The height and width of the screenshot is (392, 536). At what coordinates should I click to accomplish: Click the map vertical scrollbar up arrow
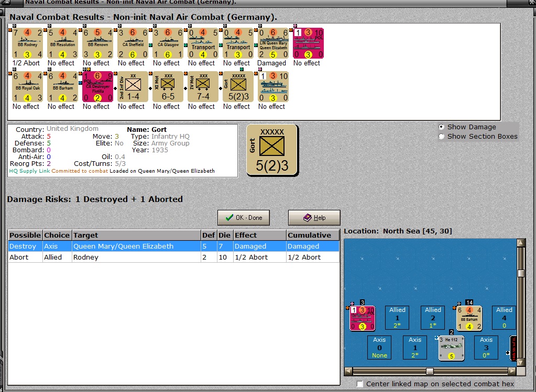coord(521,242)
